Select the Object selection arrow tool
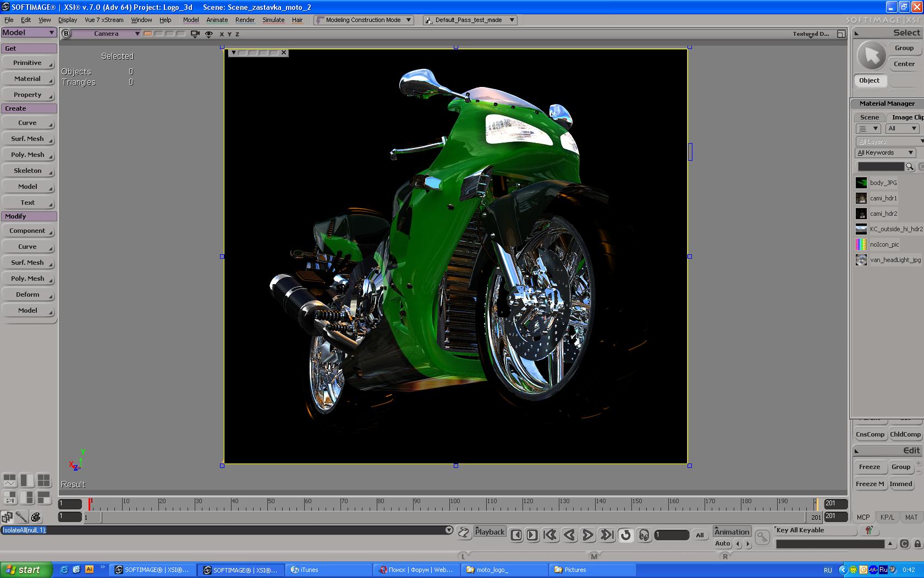 872,56
